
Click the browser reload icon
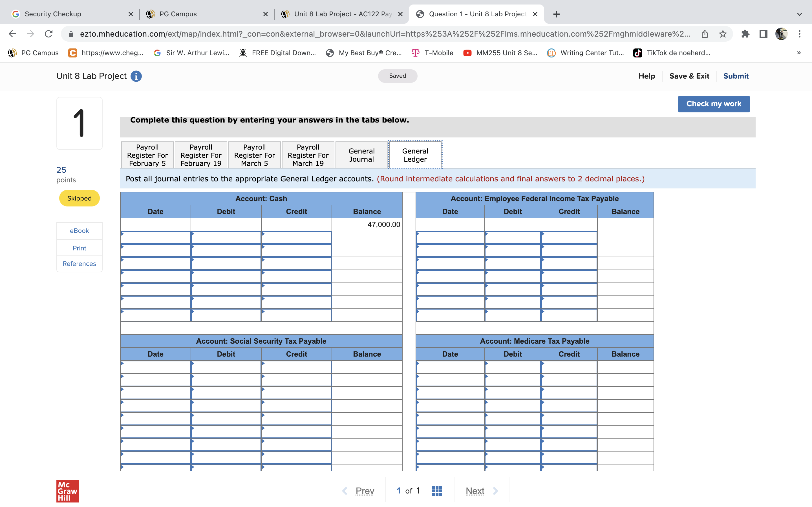tap(49, 34)
